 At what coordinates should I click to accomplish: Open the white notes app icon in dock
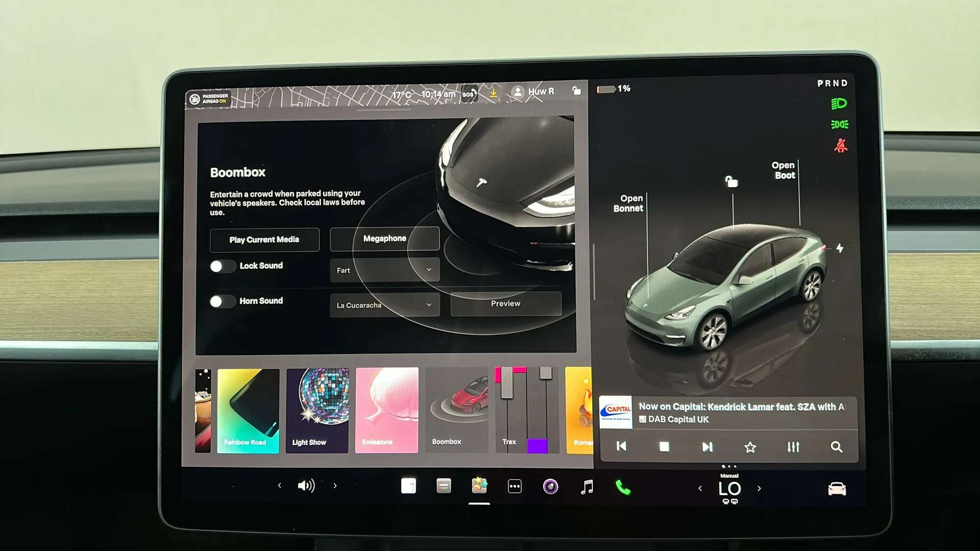[x=408, y=486]
